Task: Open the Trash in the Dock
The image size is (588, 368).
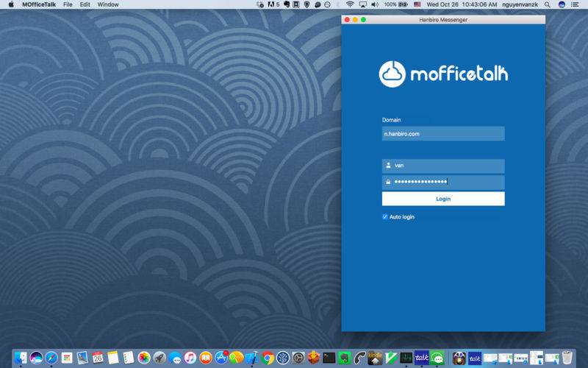Action: coord(567,357)
